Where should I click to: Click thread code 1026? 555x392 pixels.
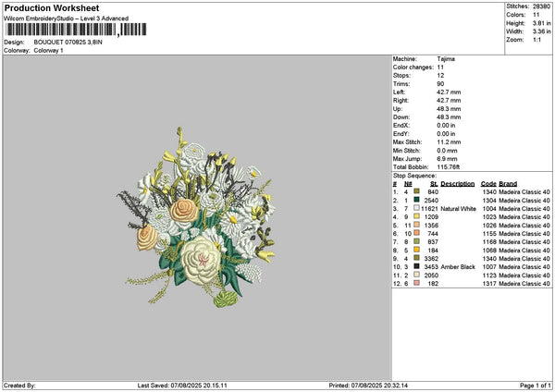point(489,226)
